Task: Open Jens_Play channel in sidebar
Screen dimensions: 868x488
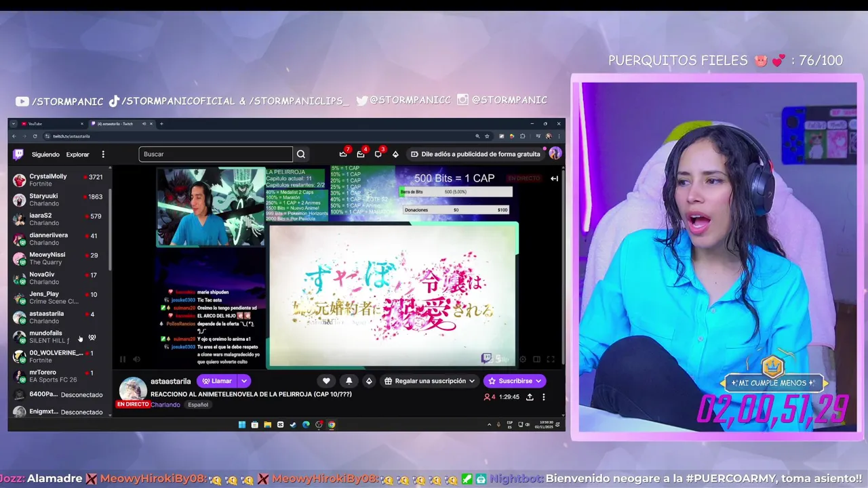Action: (60, 298)
